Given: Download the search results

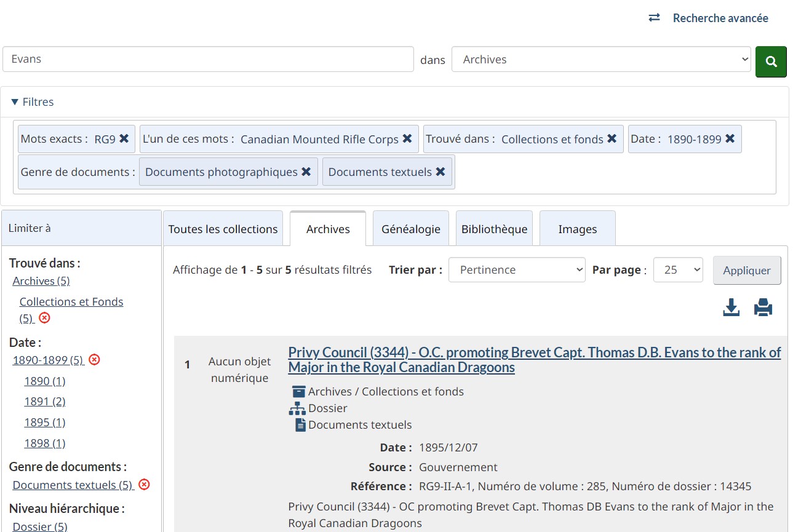Looking at the screenshot, I should coord(731,307).
